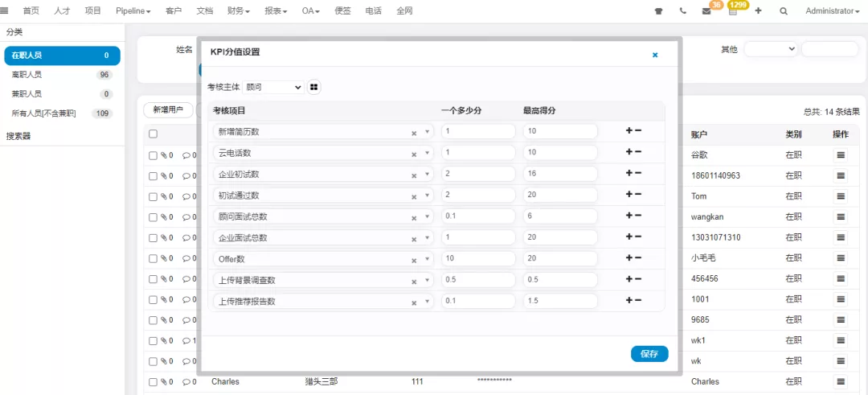Open the Pipeline menu
The image size is (868, 395).
(x=133, y=11)
